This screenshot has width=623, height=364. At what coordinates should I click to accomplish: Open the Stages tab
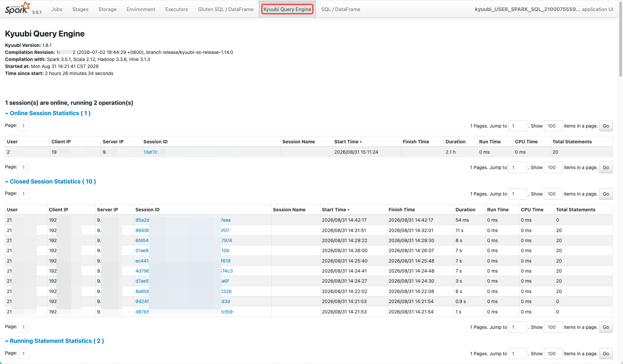[80, 9]
